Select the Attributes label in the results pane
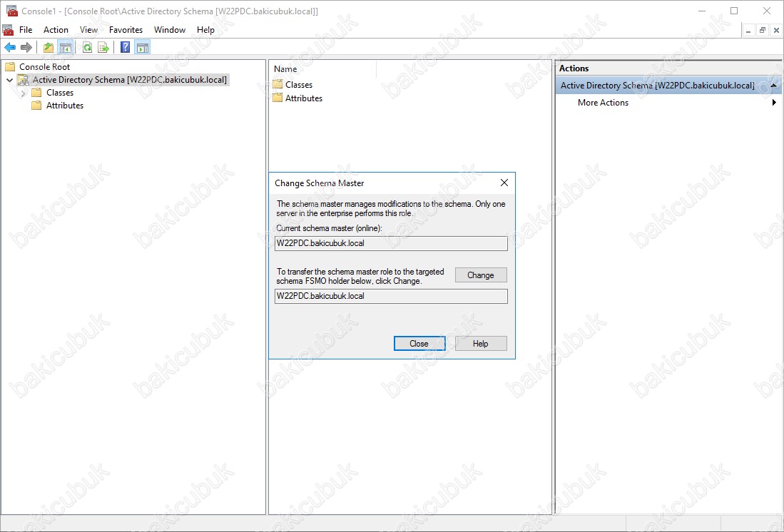Image resolution: width=784 pixels, height=532 pixels. (x=304, y=98)
